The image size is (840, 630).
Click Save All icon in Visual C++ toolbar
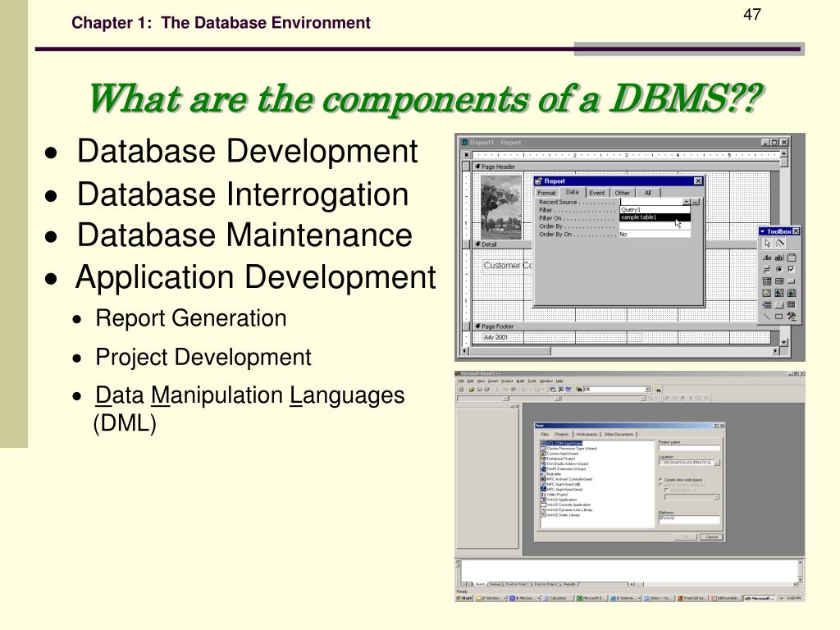[x=487, y=390]
